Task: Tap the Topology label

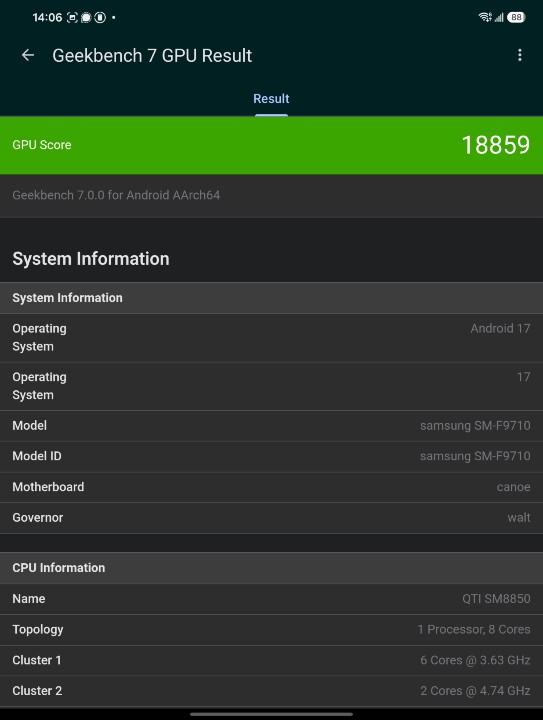Action: click(x=38, y=630)
